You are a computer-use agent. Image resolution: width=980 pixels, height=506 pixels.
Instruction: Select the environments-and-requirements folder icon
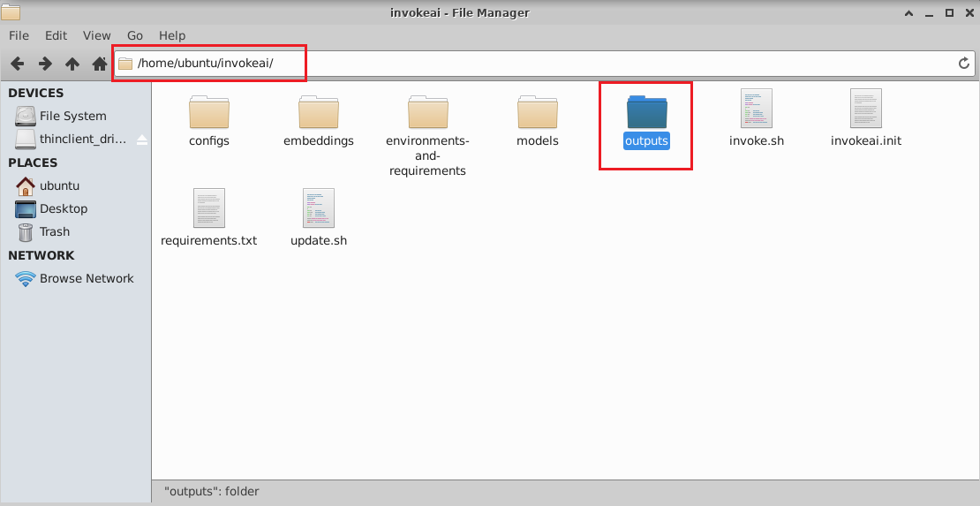pyautogui.click(x=427, y=112)
